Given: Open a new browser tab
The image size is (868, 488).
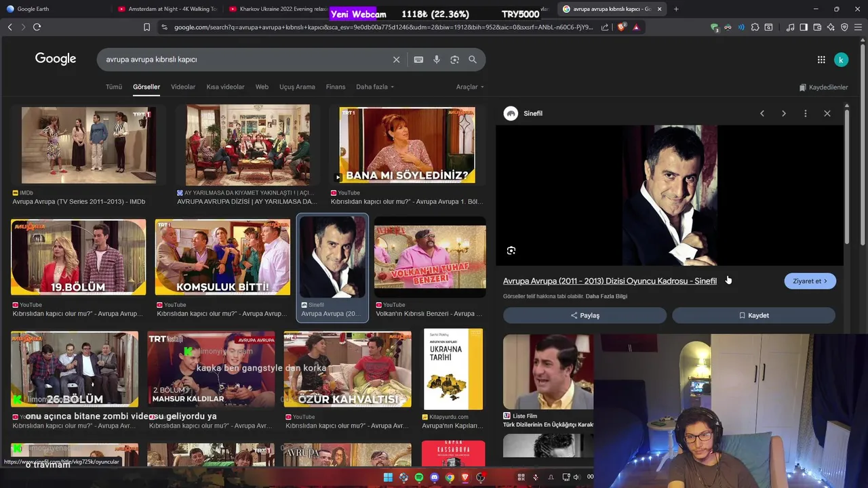Looking at the screenshot, I should tap(676, 9).
